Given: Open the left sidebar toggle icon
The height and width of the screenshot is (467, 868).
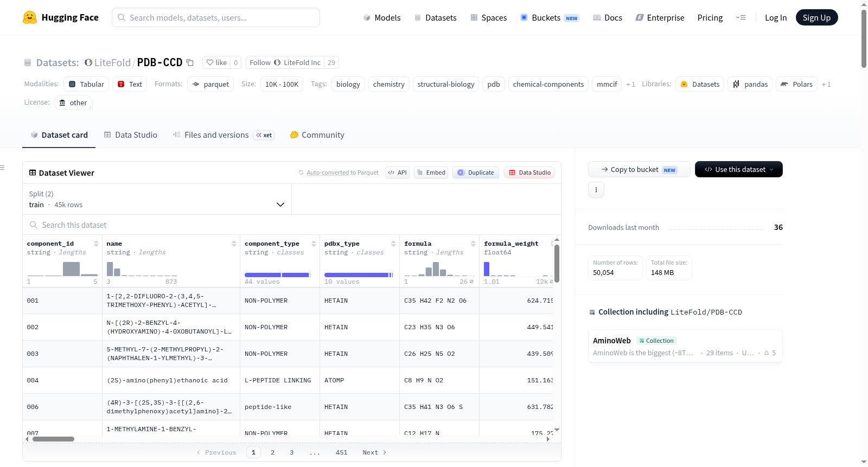Looking at the screenshot, I should pyautogui.click(x=3, y=168).
